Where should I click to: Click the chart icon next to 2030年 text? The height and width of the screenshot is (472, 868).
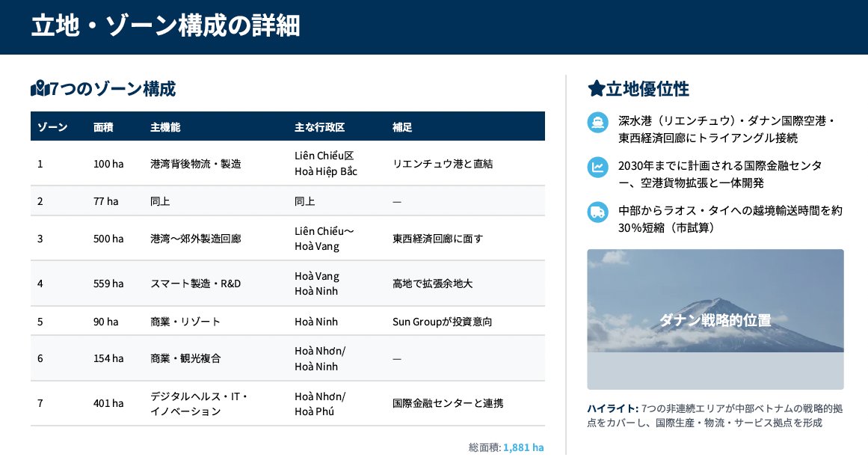pyautogui.click(x=598, y=167)
